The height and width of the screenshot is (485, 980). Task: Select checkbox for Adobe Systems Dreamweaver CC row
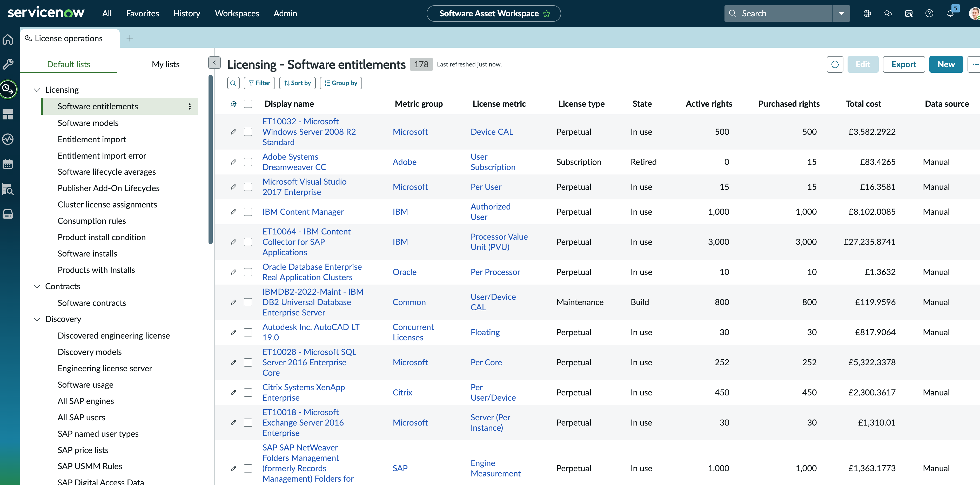click(x=248, y=162)
